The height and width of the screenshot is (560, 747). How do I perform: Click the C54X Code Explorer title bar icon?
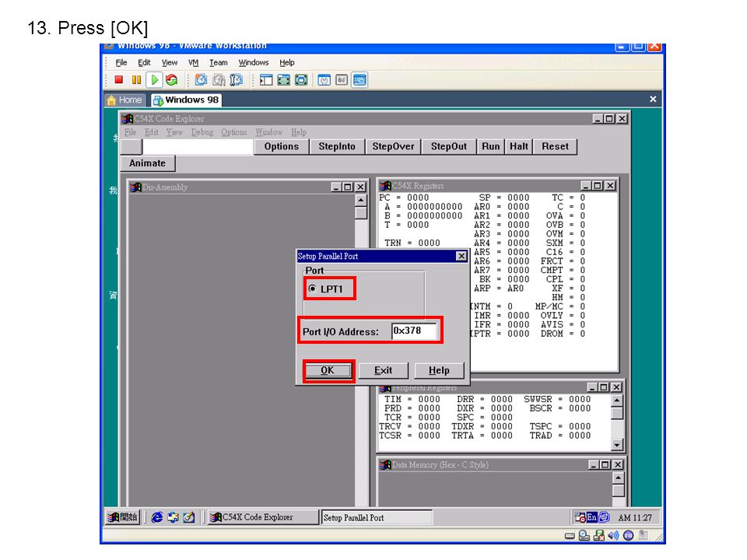(127, 118)
